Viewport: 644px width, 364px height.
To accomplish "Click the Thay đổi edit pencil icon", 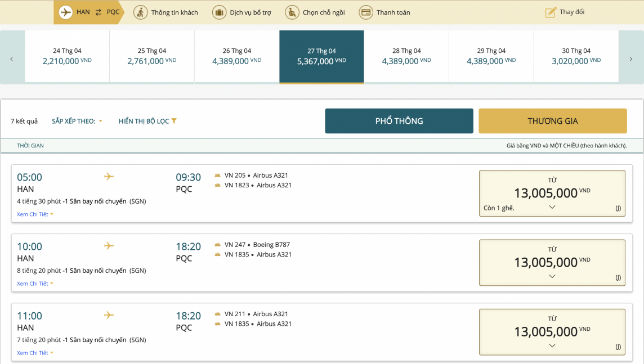I will 551,12.
